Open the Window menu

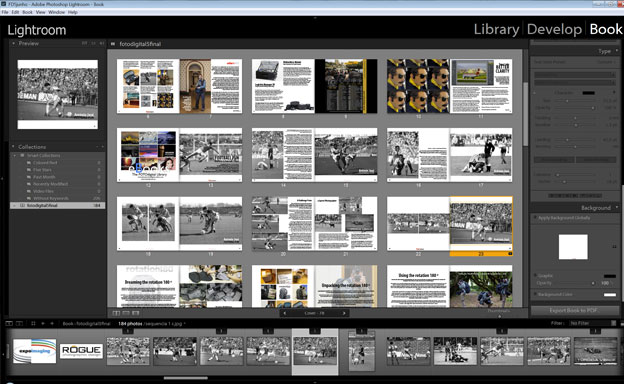pyautogui.click(x=57, y=12)
